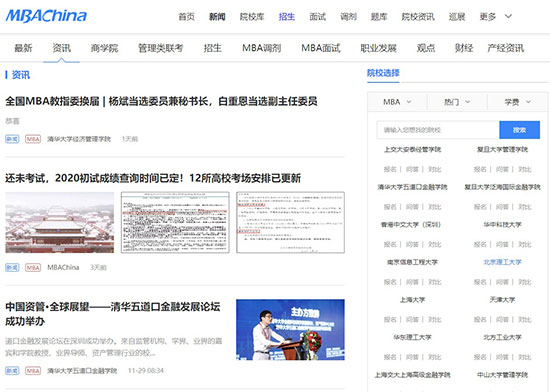Click source 清华大学五道口金融学院 under third article
The width and height of the screenshot is (550, 392).
82,371
